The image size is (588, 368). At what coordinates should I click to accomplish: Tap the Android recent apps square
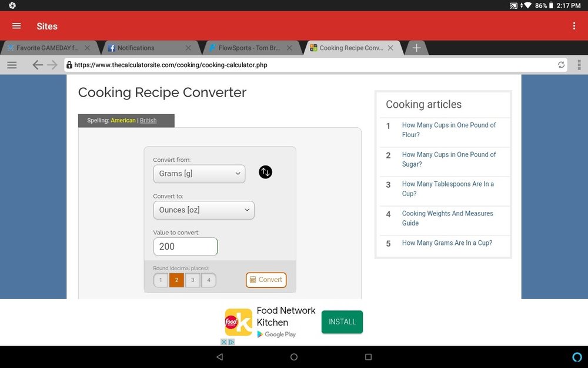pos(368,357)
